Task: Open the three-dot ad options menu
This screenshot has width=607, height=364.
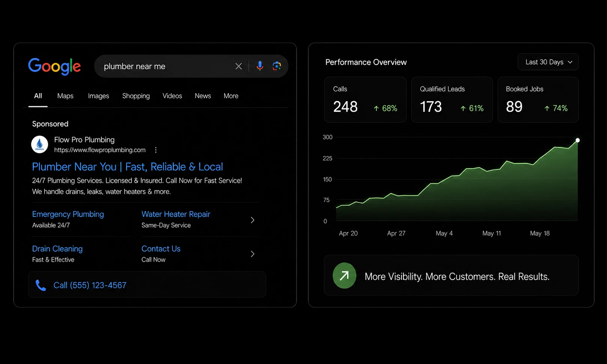Action: coord(156,150)
